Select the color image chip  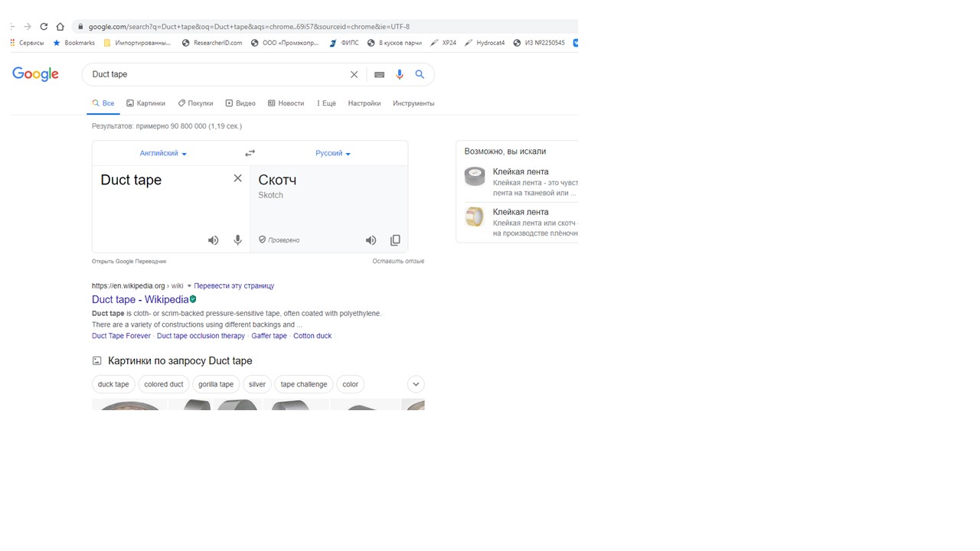click(351, 384)
